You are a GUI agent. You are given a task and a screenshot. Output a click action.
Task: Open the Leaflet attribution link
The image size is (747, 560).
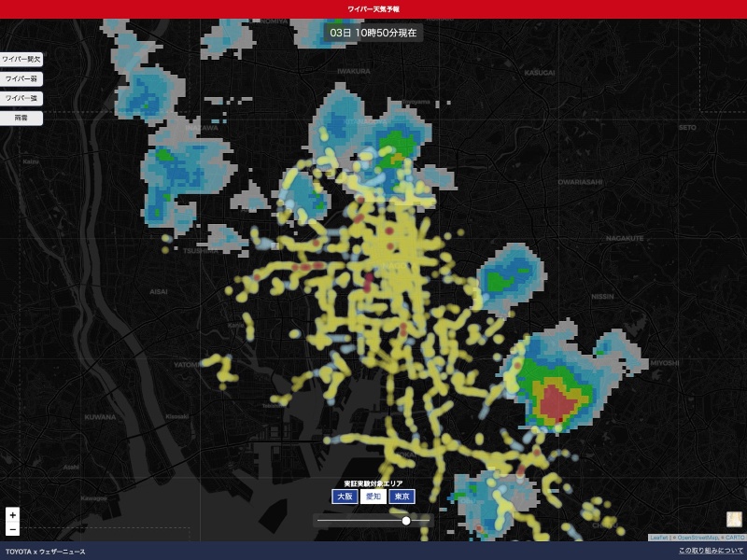pos(658,538)
